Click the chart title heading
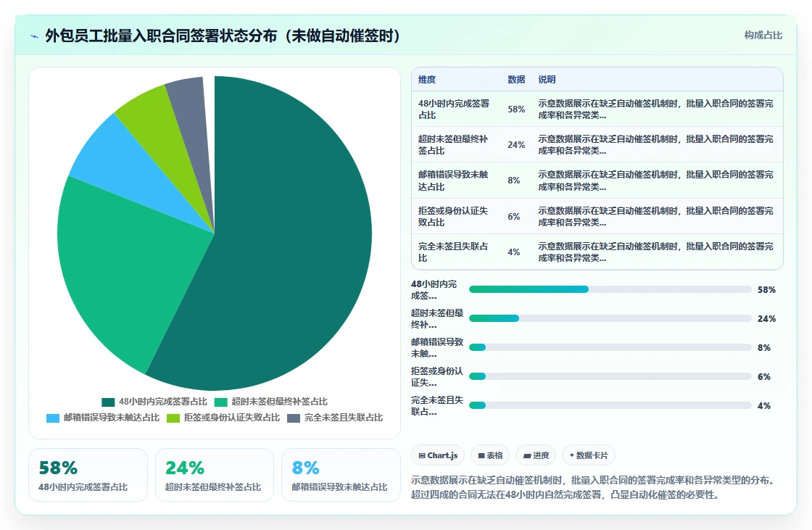The height and width of the screenshot is (530, 812). (223, 36)
